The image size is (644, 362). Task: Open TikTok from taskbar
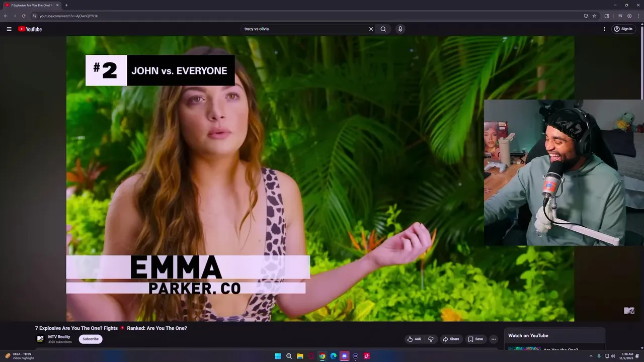point(366,356)
